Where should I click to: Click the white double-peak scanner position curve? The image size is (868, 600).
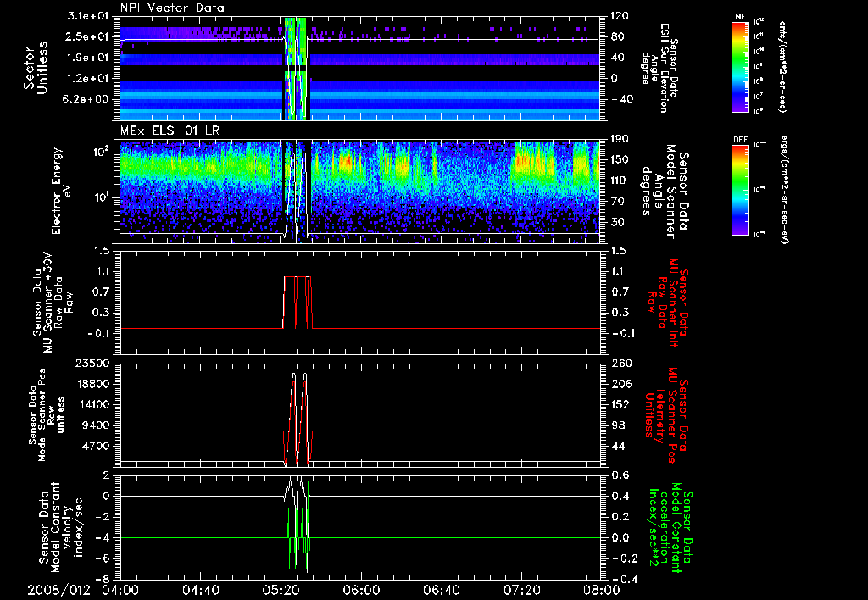[x=296, y=419]
